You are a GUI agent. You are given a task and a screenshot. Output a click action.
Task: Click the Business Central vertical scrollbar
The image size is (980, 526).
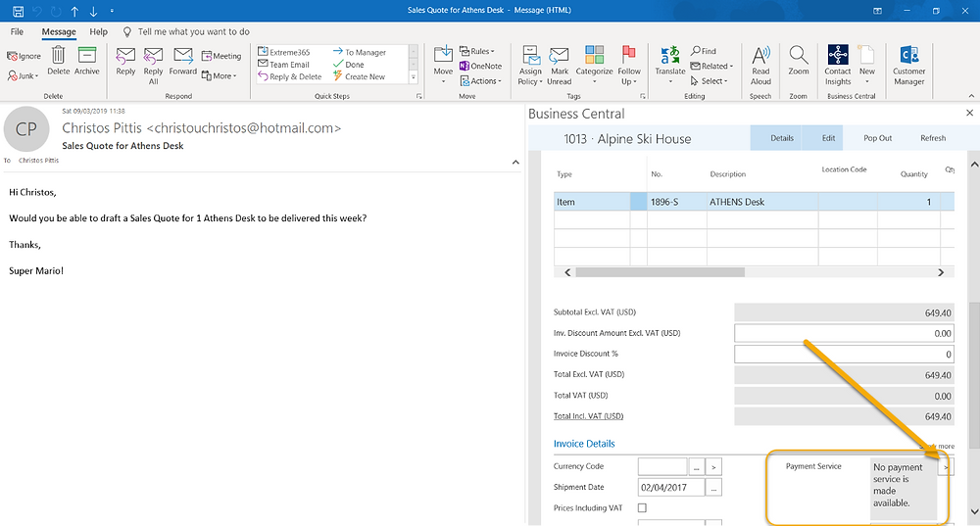[974, 375]
